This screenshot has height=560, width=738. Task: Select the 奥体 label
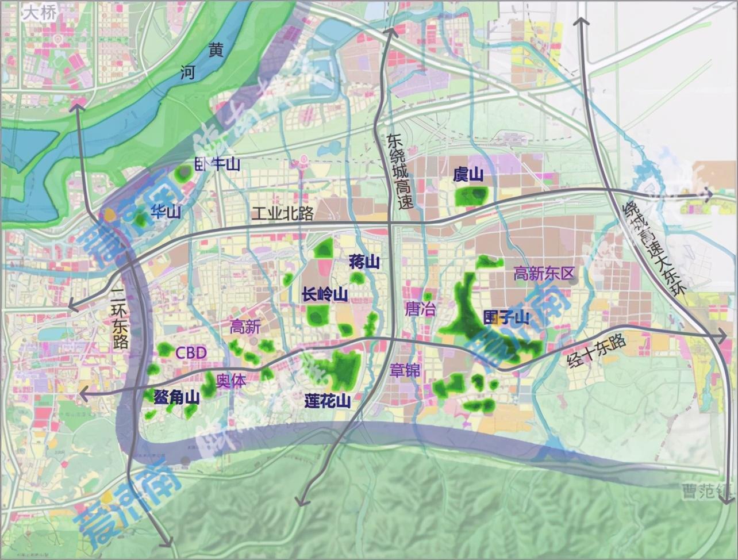click(231, 381)
